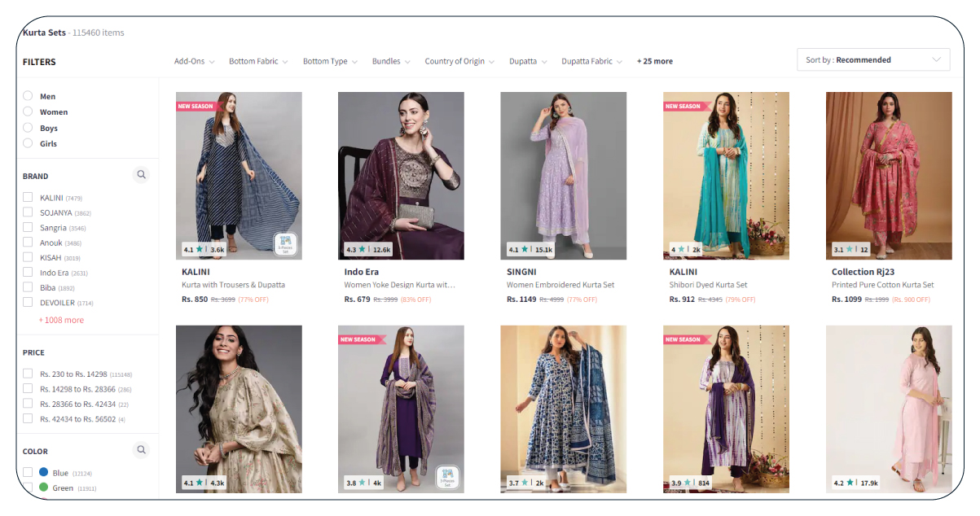
Task: Enable the DEVOILER brand filter
Action: [28, 302]
